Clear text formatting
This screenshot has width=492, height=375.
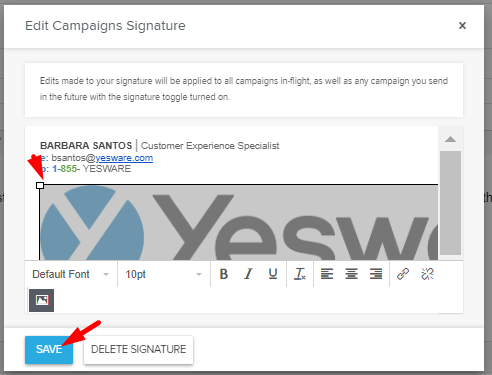pos(300,274)
